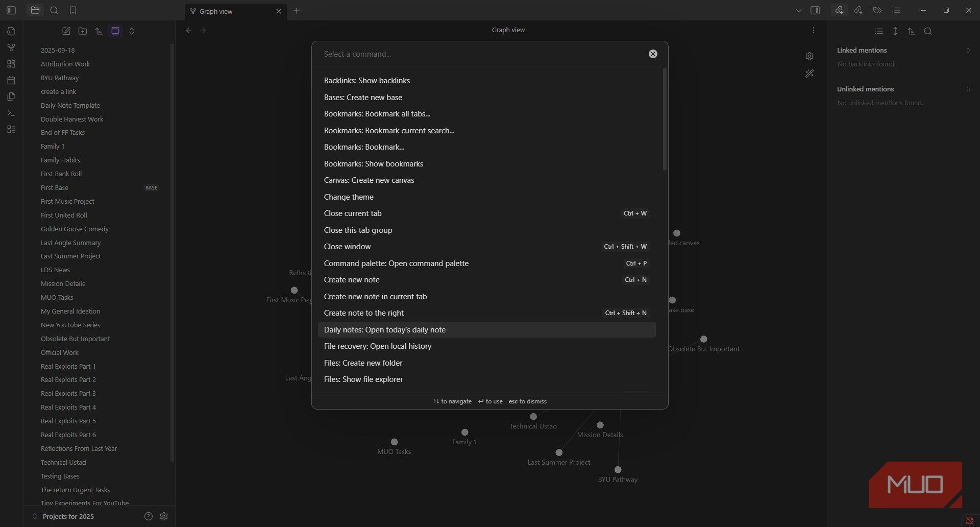Open the file explorer tab icon

coord(35,10)
